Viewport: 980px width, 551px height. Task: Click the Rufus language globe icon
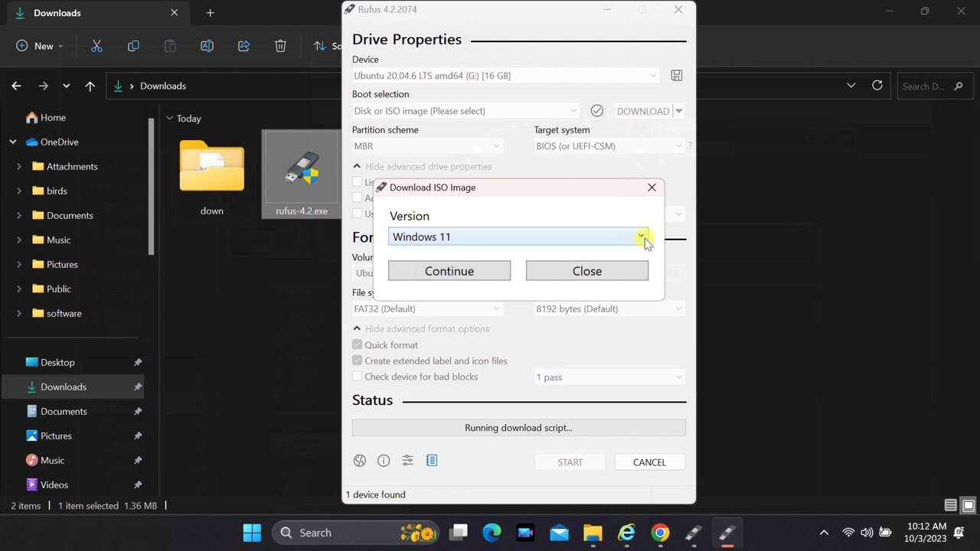[x=359, y=461]
